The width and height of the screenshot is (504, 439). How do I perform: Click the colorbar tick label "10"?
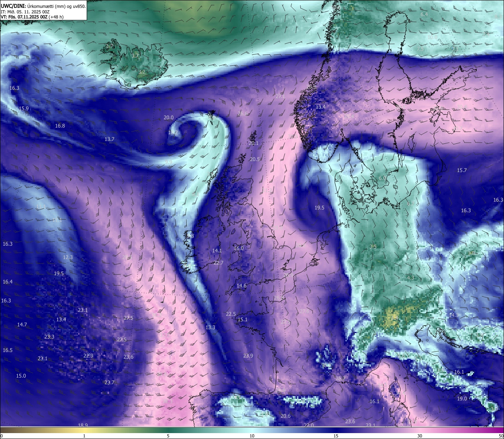252,436
